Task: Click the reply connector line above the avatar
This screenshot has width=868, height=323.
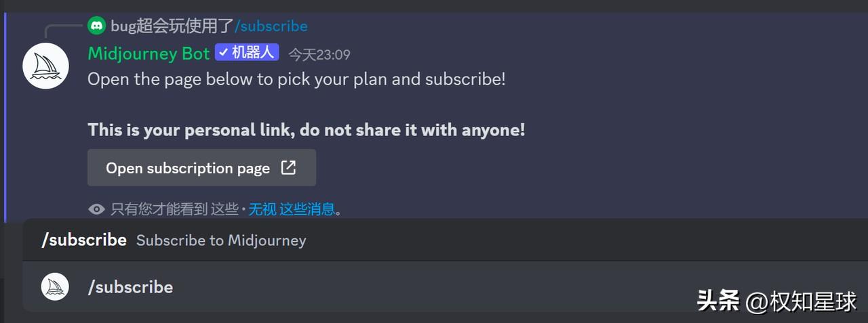Action: (x=64, y=30)
